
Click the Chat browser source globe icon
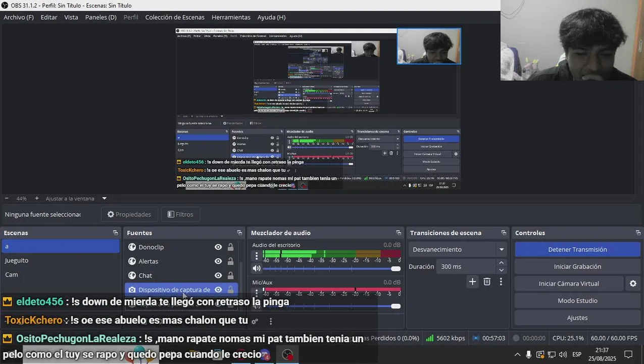click(132, 275)
